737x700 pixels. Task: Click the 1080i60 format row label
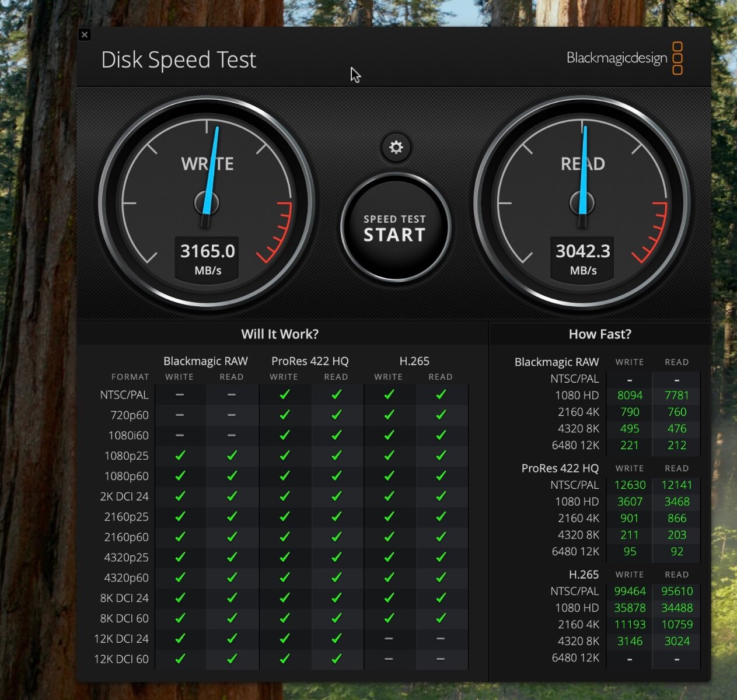(x=128, y=436)
